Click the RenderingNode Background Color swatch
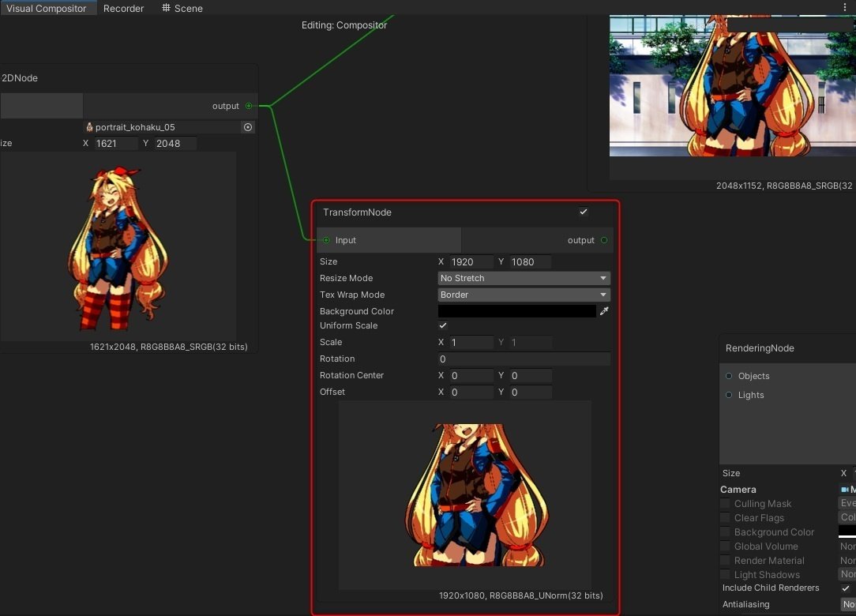 (847, 531)
